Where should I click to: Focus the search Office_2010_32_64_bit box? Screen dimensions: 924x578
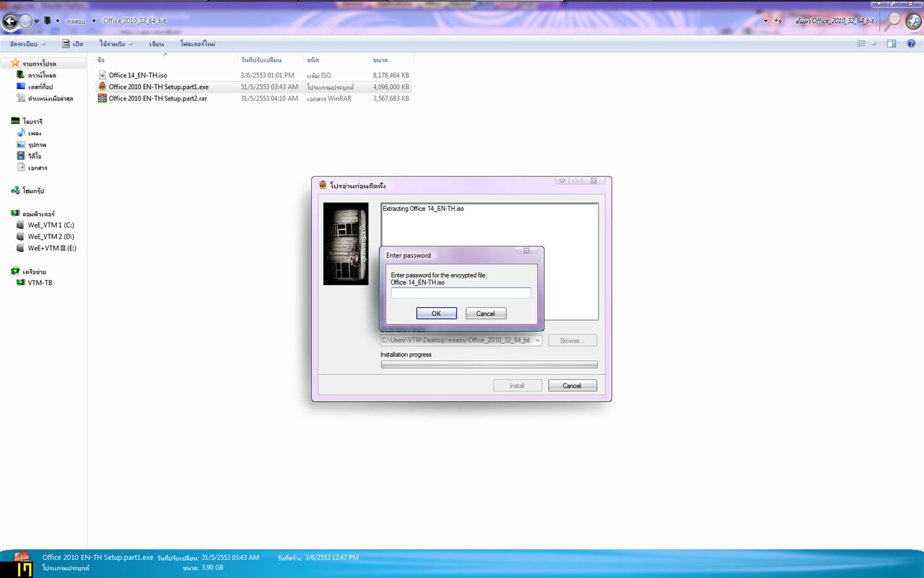[835, 21]
